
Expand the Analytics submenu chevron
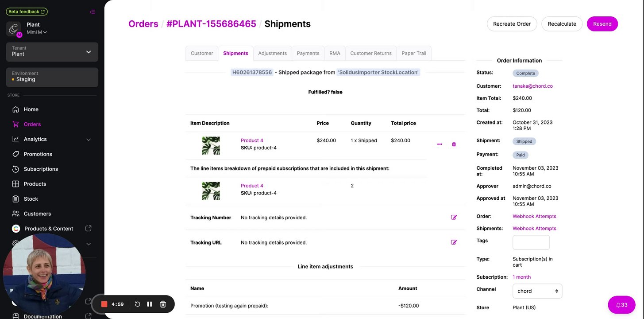89,140
